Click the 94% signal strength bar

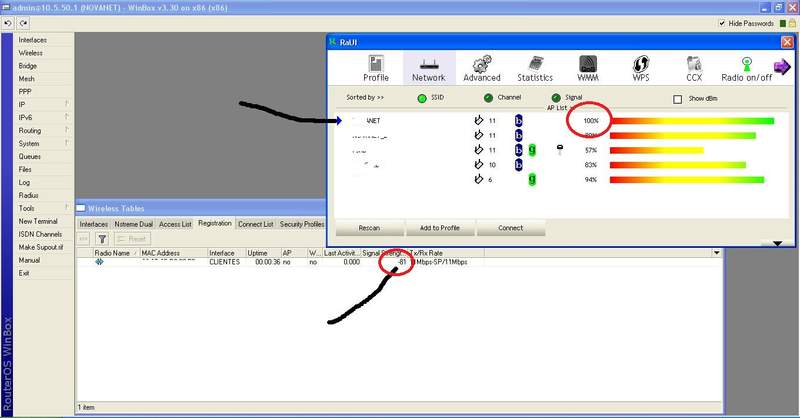(x=687, y=180)
